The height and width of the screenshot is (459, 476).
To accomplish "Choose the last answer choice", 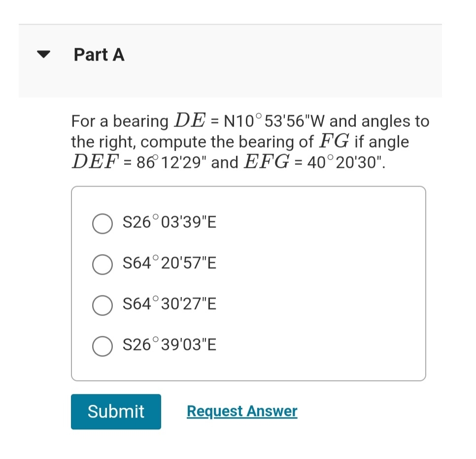I will click(x=102, y=346).
